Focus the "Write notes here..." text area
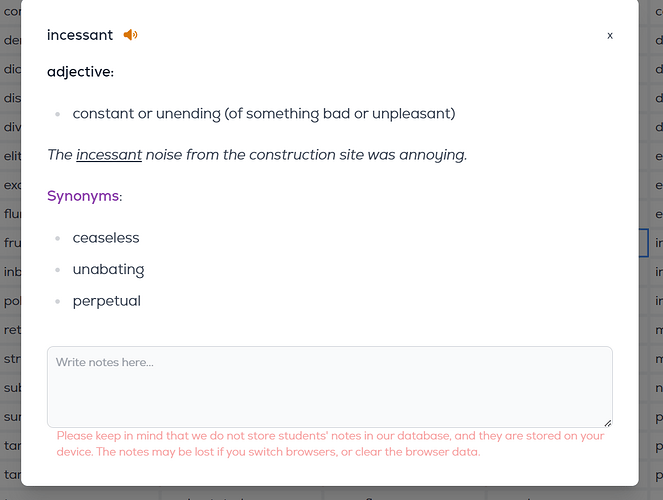The image size is (663, 500). (330, 387)
